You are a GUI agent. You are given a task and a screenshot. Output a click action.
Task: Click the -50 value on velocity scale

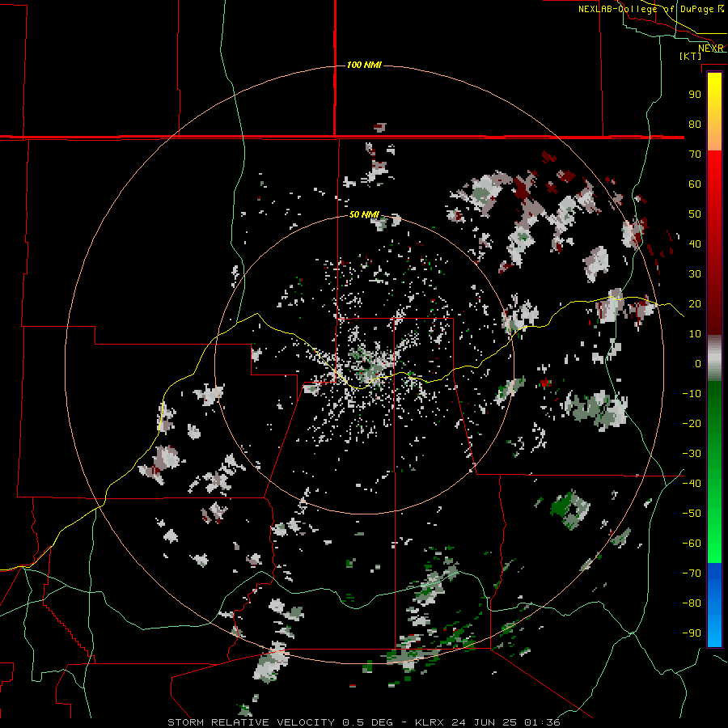pos(692,514)
